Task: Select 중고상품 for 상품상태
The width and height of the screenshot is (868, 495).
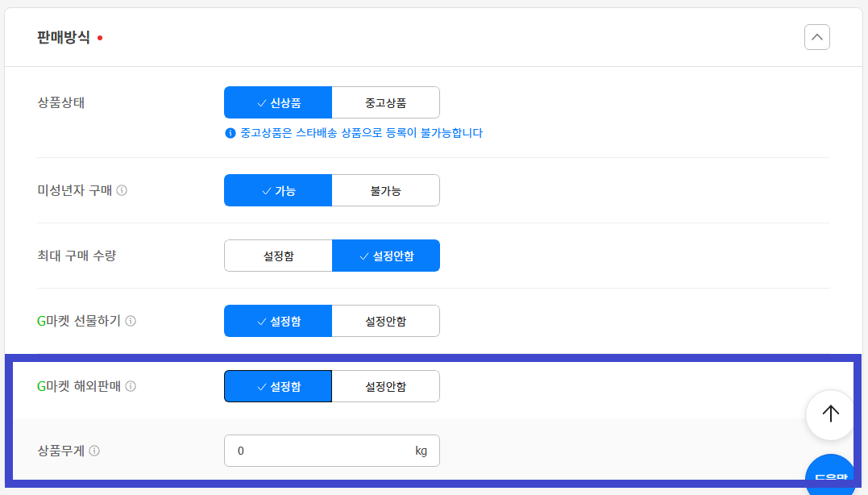Action: coord(385,102)
